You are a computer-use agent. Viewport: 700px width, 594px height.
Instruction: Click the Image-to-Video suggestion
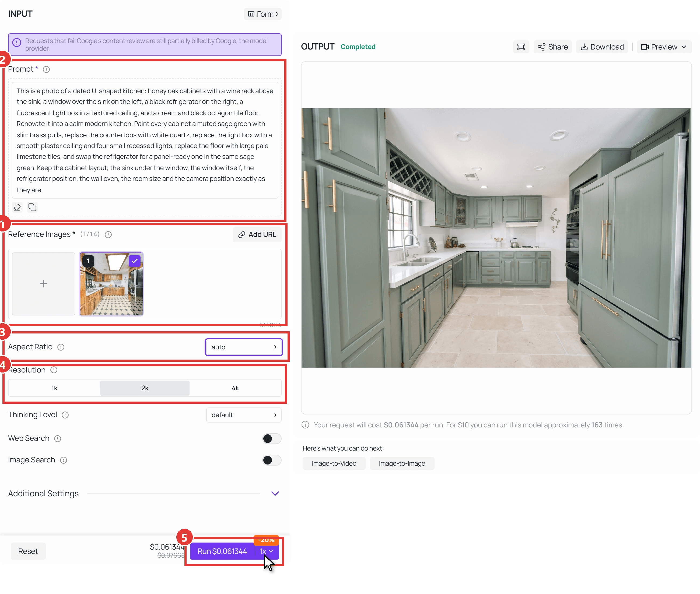tap(334, 463)
